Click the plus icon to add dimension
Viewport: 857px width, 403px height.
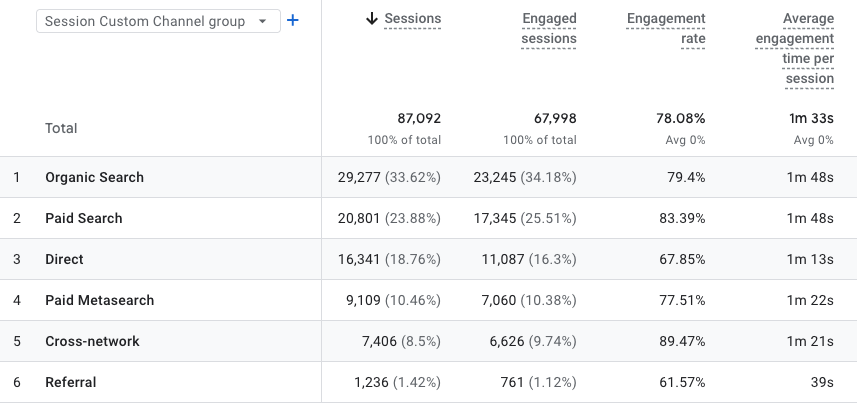pos(293,21)
